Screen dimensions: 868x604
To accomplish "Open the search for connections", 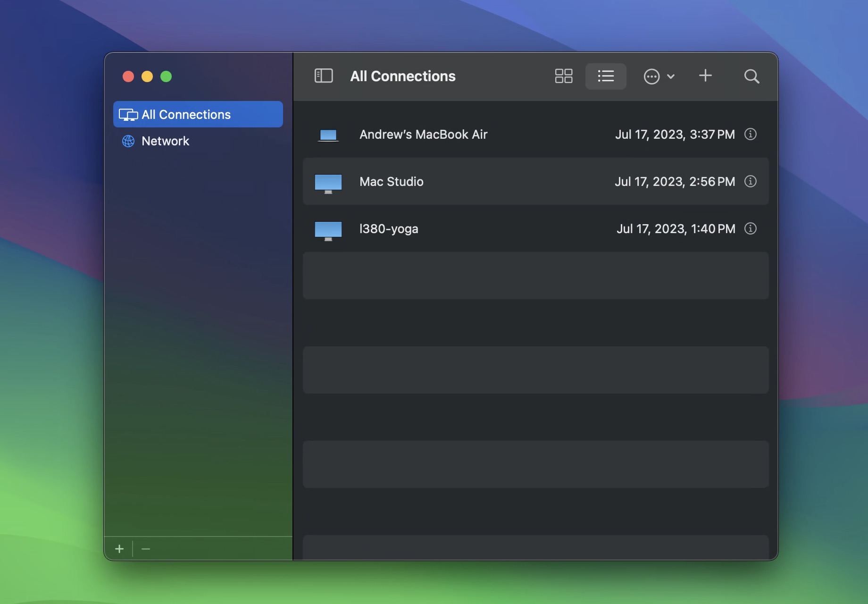I will click(751, 76).
